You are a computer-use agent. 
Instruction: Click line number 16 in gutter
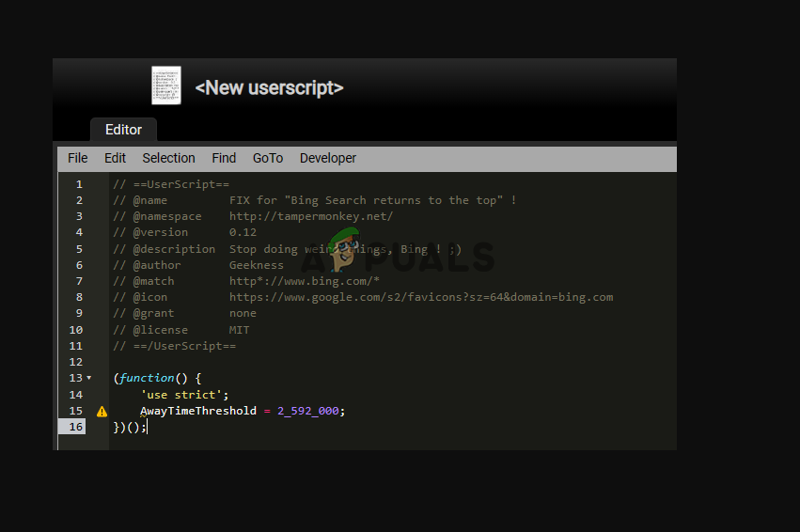pyautogui.click(x=75, y=427)
